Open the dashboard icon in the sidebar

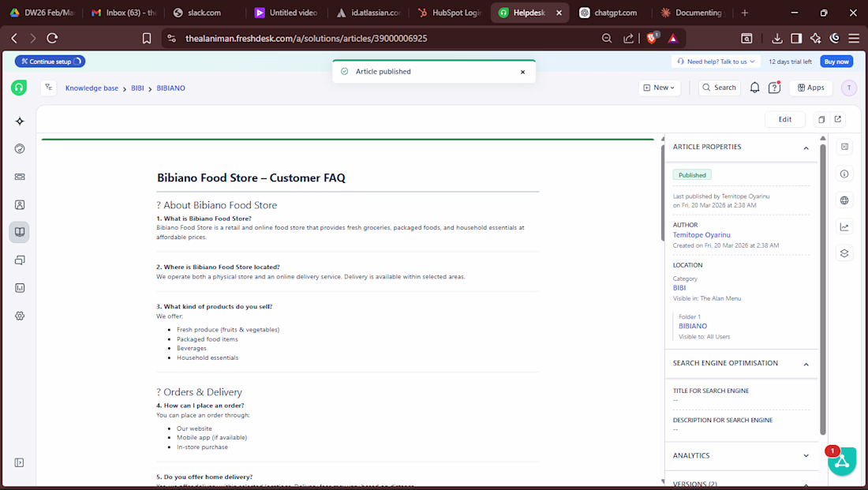[x=20, y=148]
